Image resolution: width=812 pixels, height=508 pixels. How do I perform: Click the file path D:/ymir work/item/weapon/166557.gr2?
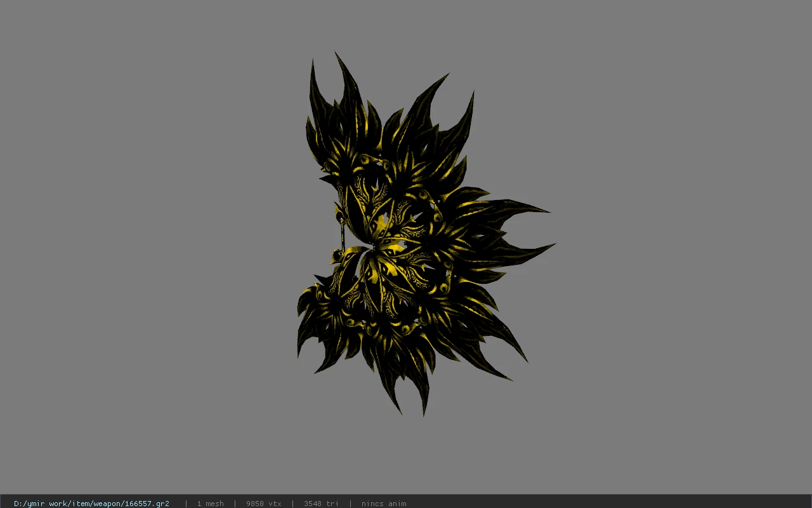91,504
